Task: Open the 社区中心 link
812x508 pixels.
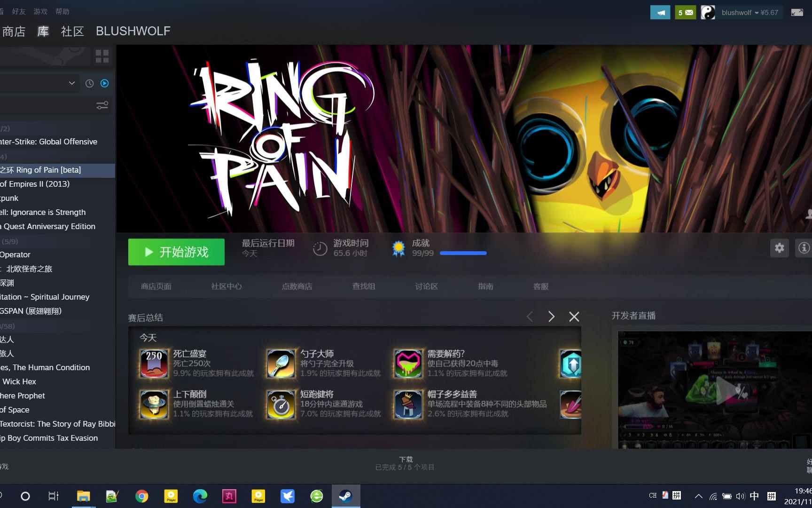Action: click(x=226, y=286)
